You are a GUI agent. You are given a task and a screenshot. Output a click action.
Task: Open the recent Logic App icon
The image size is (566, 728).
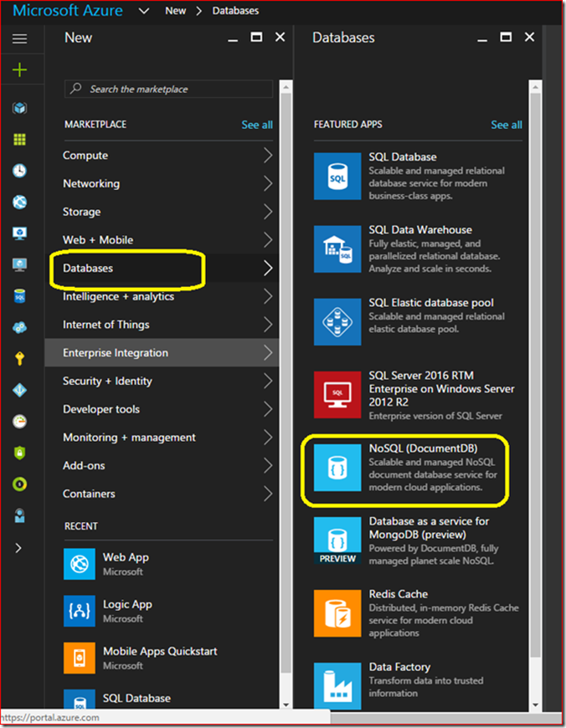[80, 611]
